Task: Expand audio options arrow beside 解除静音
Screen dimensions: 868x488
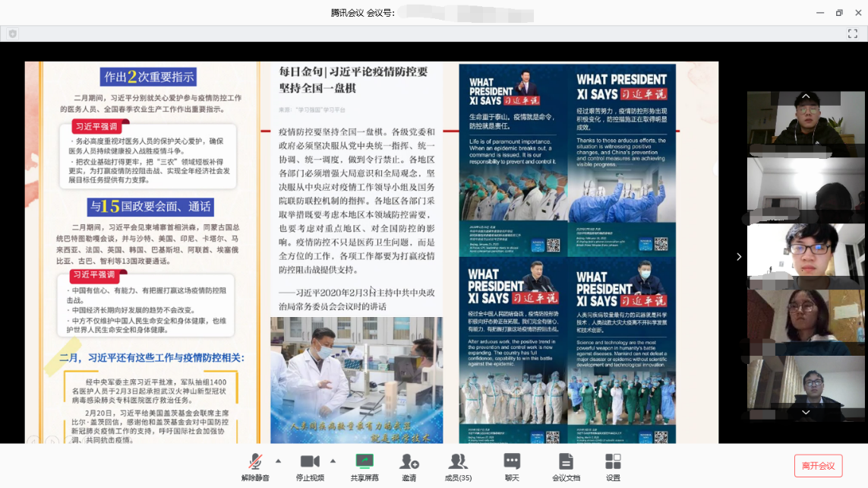Action: pyautogui.click(x=278, y=461)
